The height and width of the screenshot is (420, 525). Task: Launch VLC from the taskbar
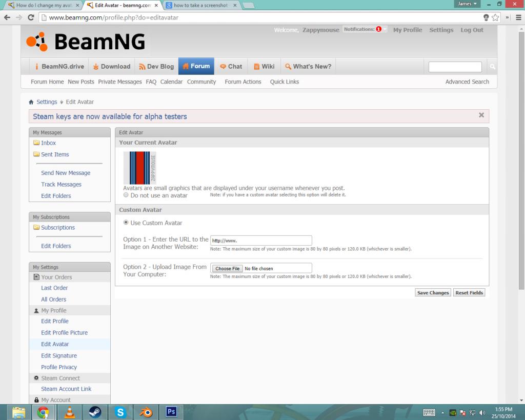pos(70,412)
